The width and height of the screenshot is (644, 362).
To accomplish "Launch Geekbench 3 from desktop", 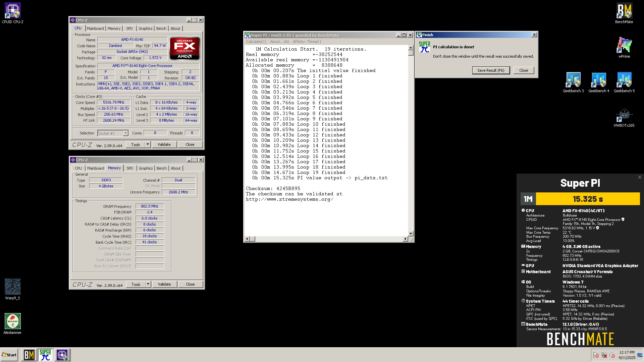I will coord(573,82).
